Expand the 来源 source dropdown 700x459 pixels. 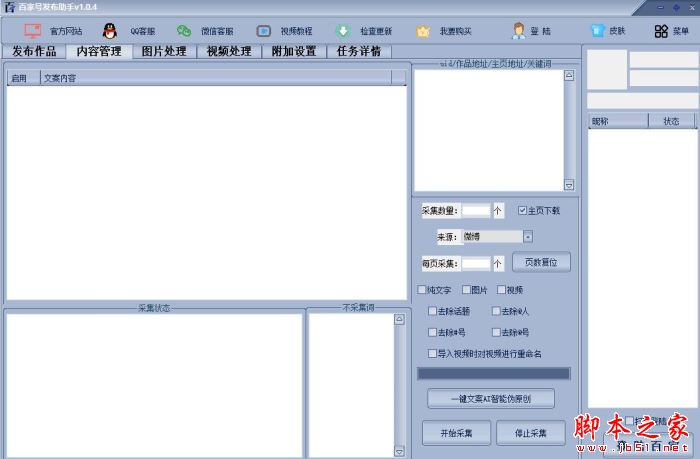[528, 237]
